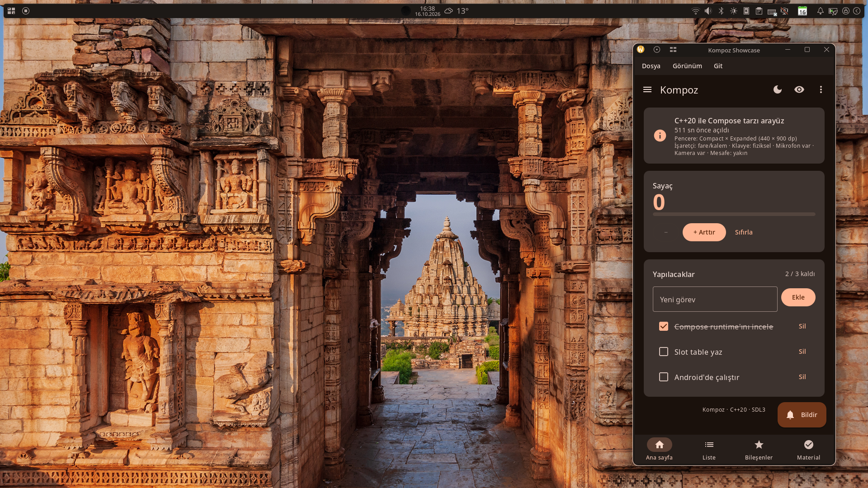868x488 pixels.
Task: Click the + Arttır button
Action: pos(704,232)
